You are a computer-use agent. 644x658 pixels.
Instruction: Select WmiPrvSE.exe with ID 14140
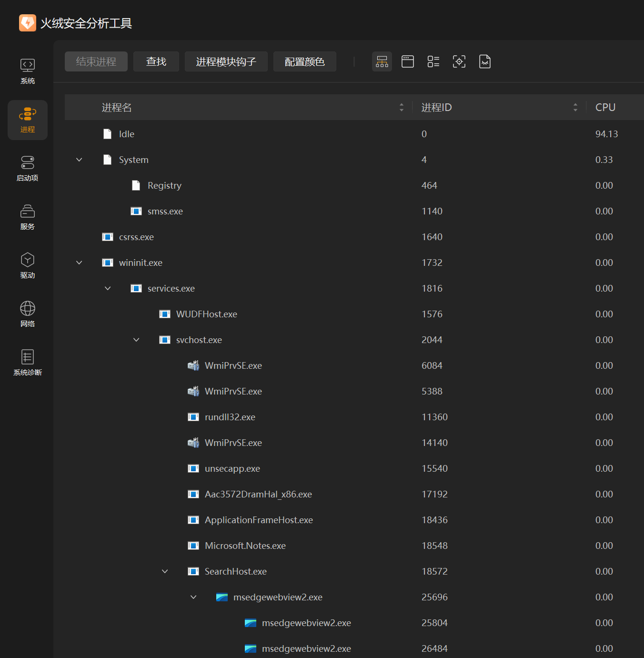pyautogui.click(x=354, y=443)
